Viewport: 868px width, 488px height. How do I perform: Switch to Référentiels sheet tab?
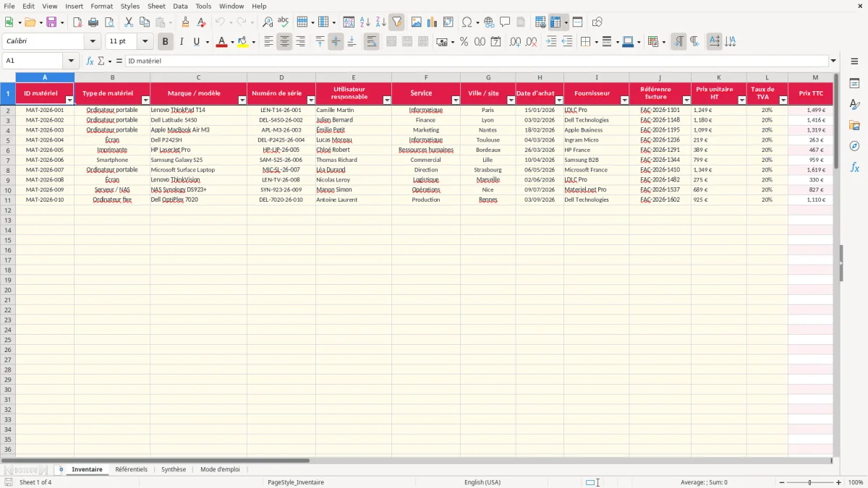click(131, 469)
